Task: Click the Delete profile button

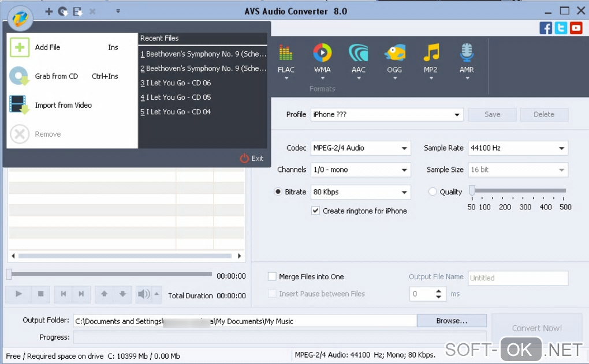Action: click(x=544, y=114)
